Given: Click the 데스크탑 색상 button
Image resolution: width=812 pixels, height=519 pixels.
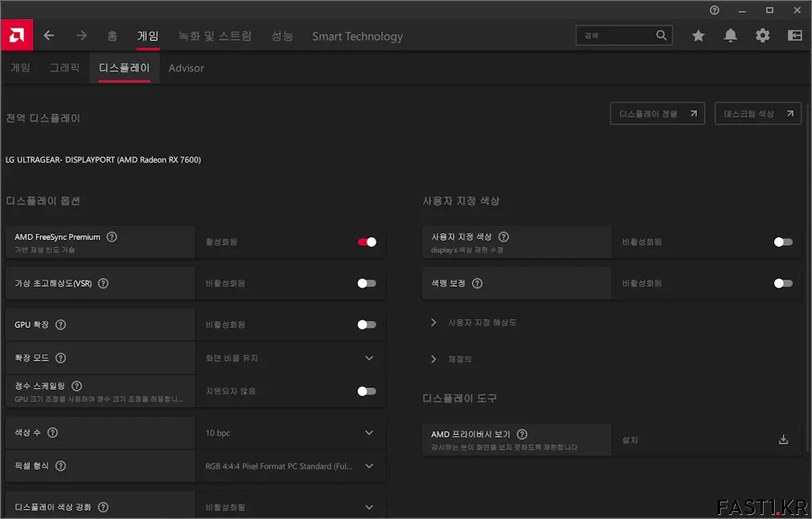Looking at the screenshot, I should coord(757,113).
